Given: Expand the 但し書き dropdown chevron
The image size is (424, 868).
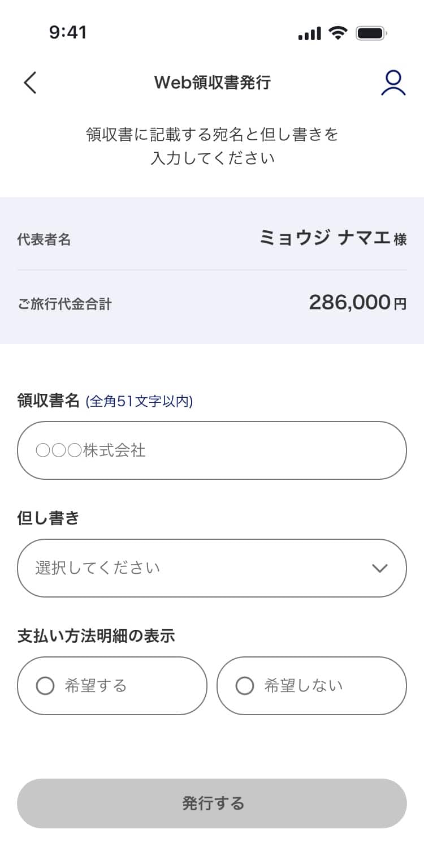Looking at the screenshot, I should [380, 568].
